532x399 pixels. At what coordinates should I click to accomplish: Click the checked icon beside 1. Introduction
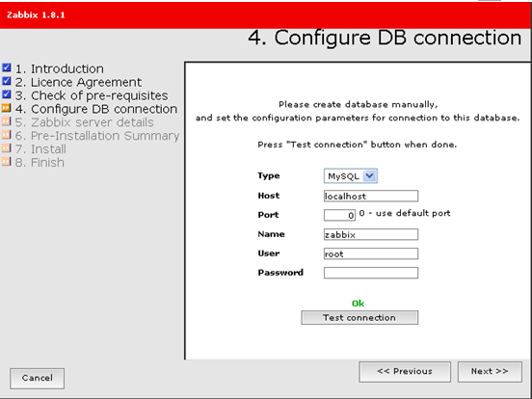7,67
